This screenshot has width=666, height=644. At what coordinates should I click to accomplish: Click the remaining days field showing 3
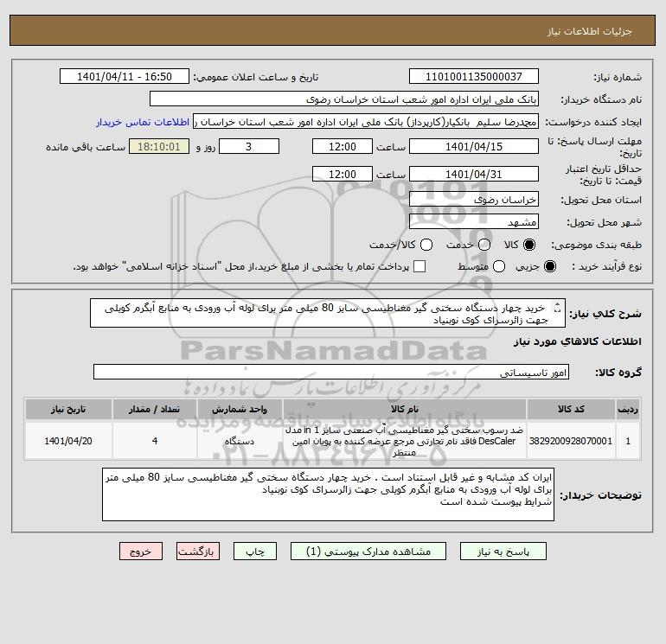[249, 146]
